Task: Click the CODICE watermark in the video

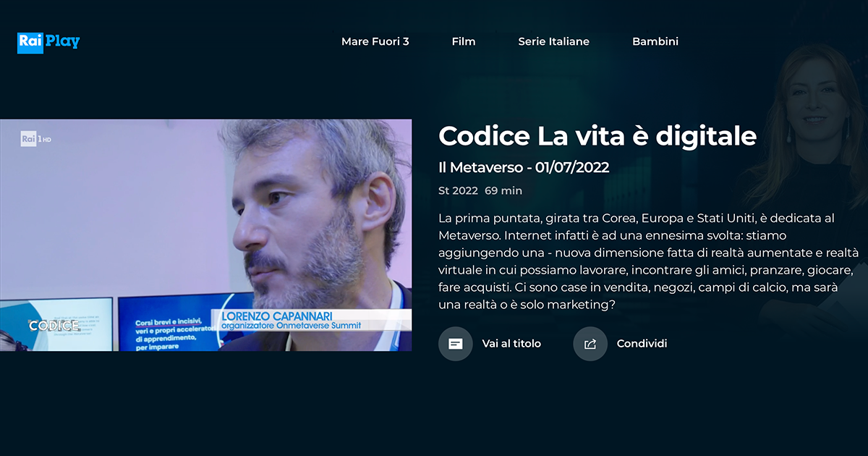Action: point(54,326)
